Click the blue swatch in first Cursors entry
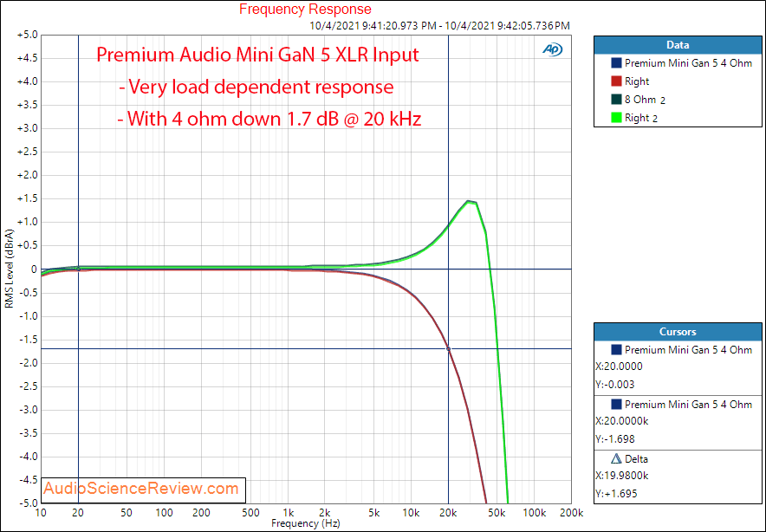 click(616, 350)
